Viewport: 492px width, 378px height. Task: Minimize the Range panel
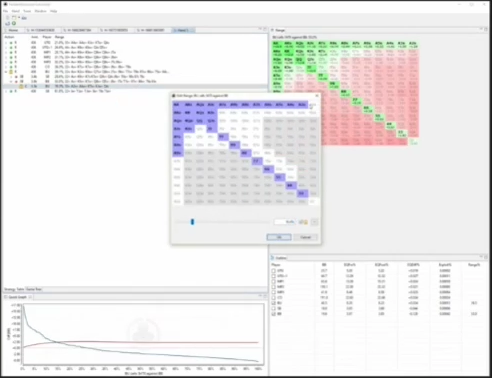[481, 30]
